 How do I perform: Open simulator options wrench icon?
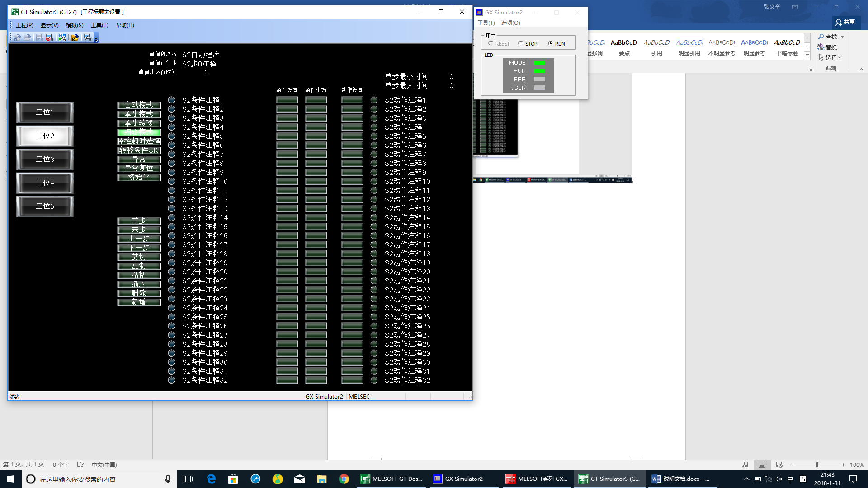(88, 38)
